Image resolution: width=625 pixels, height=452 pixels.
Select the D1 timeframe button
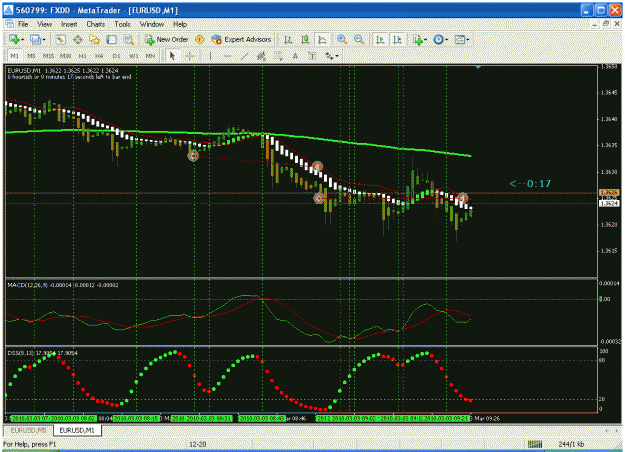tap(116, 56)
